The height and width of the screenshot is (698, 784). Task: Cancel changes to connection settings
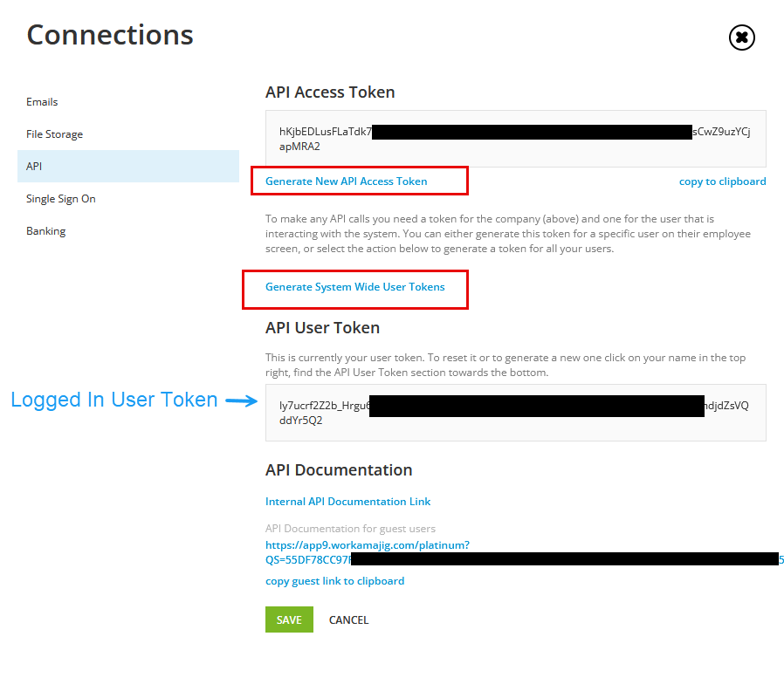[348, 619]
